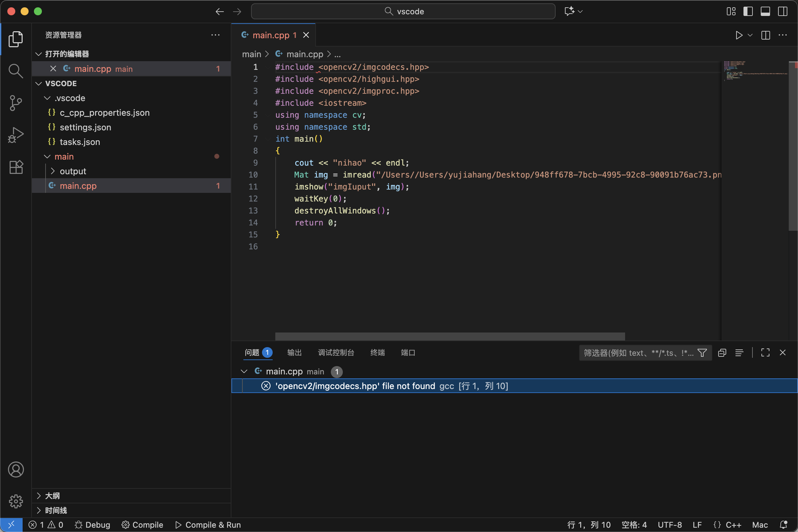Viewport: 798px width, 532px height.
Task: Collapse the .vscode folder
Action: click(x=69, y=98)
